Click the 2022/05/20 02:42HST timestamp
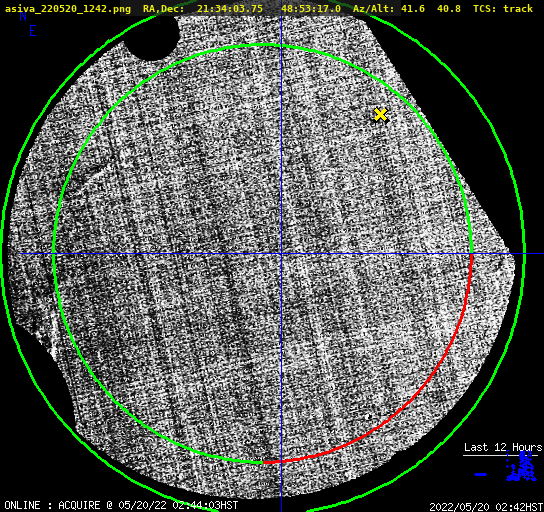Image resolution: width=544 pixels, height=512 pixels. click(x=486, y=507)
